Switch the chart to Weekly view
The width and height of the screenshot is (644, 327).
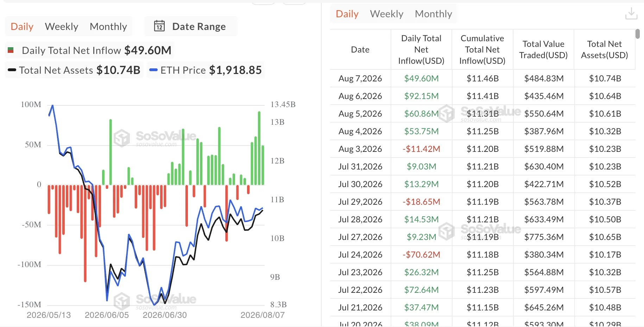(62, 26)
